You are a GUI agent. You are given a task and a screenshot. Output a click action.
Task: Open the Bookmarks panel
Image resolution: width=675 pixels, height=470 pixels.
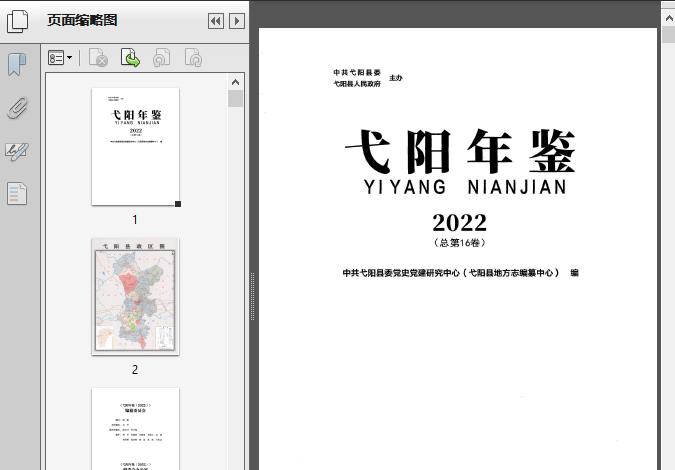[x=17, y=65]
